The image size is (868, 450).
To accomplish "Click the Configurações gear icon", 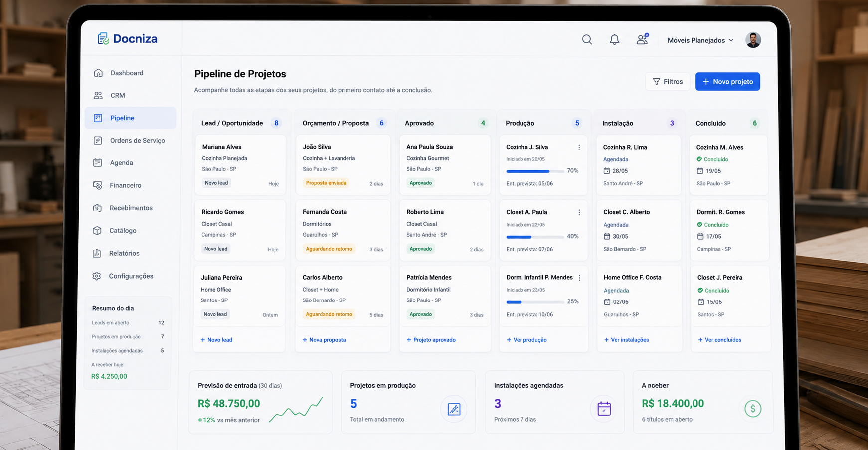I will coord(97,276).
